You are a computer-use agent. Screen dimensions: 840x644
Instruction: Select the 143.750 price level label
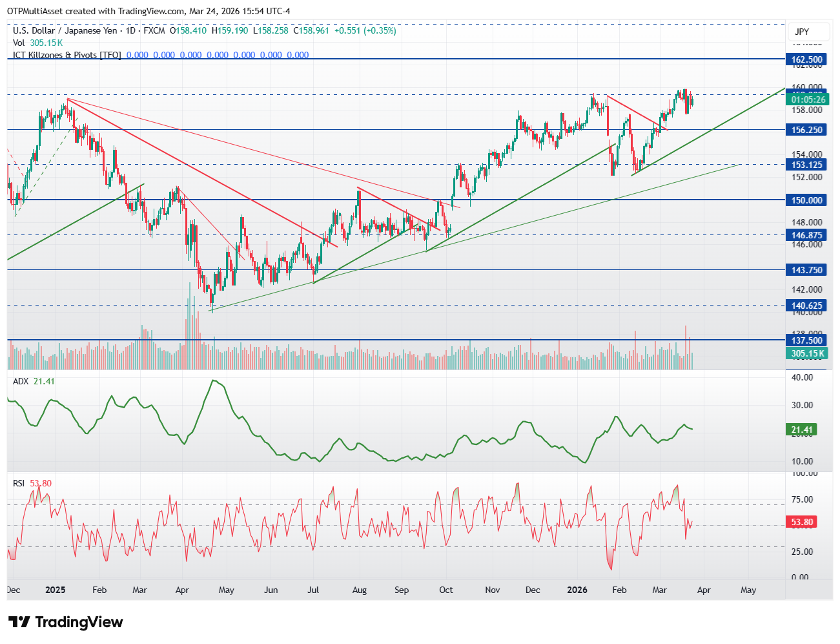pyautogui.click(x=806, y=270)
